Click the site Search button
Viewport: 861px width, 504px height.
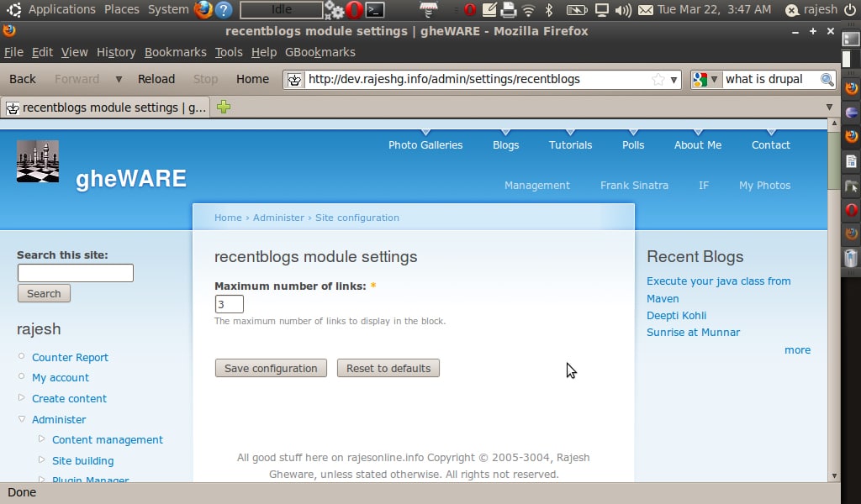point(44,293)
